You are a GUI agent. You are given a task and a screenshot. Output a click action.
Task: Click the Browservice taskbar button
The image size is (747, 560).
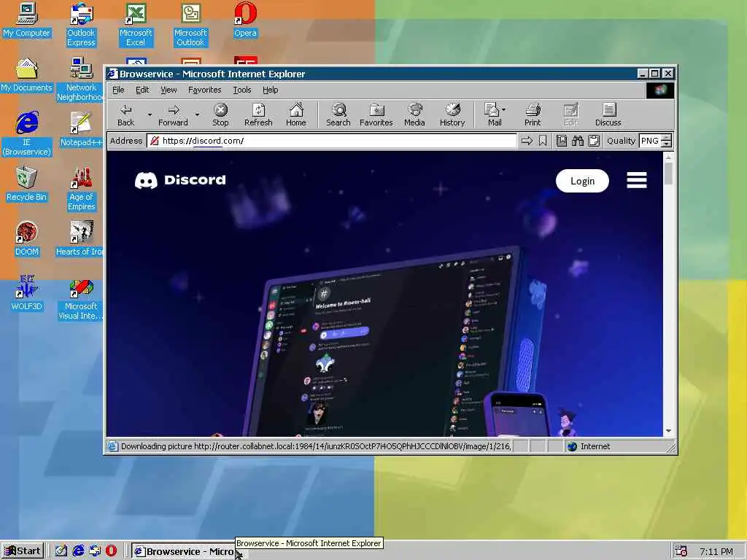(184, 551)
